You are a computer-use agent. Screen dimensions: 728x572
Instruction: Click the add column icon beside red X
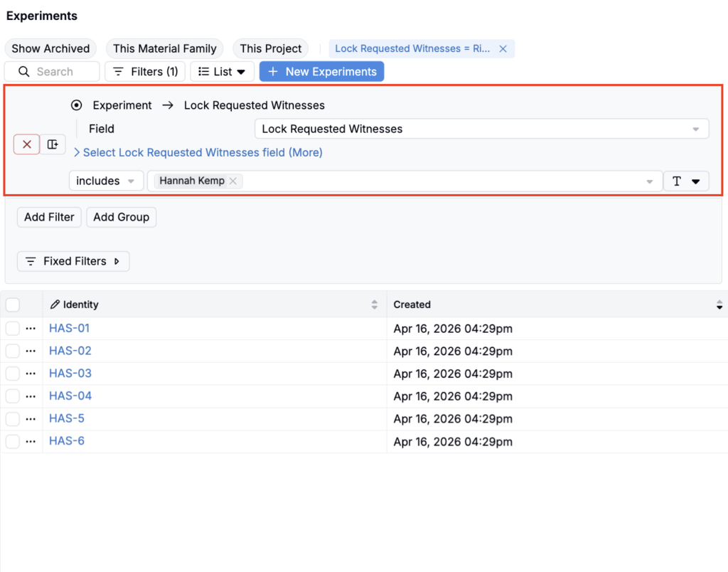click(53, 144)
